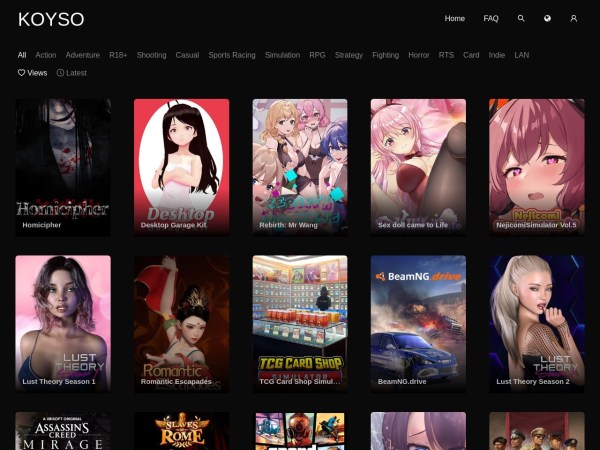
Task: Open Assassin's Creed Mirage thumbnail
Action: 63,431
